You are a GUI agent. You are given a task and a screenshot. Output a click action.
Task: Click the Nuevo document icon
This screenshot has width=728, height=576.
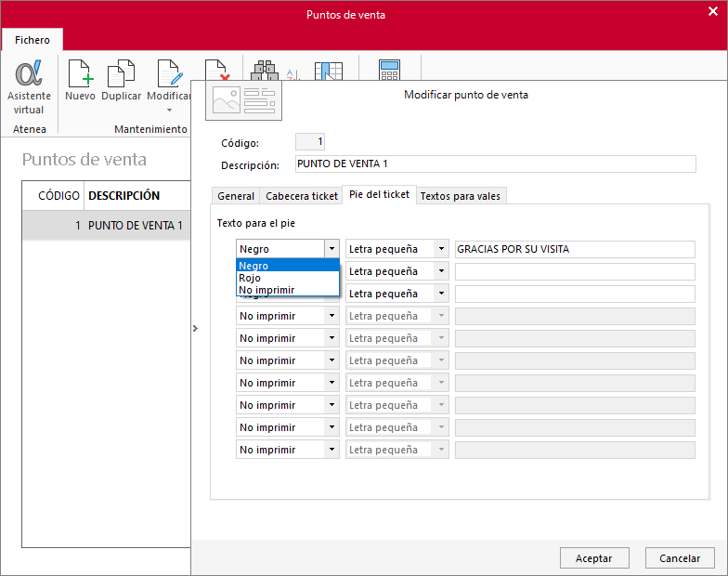(80, 73)
